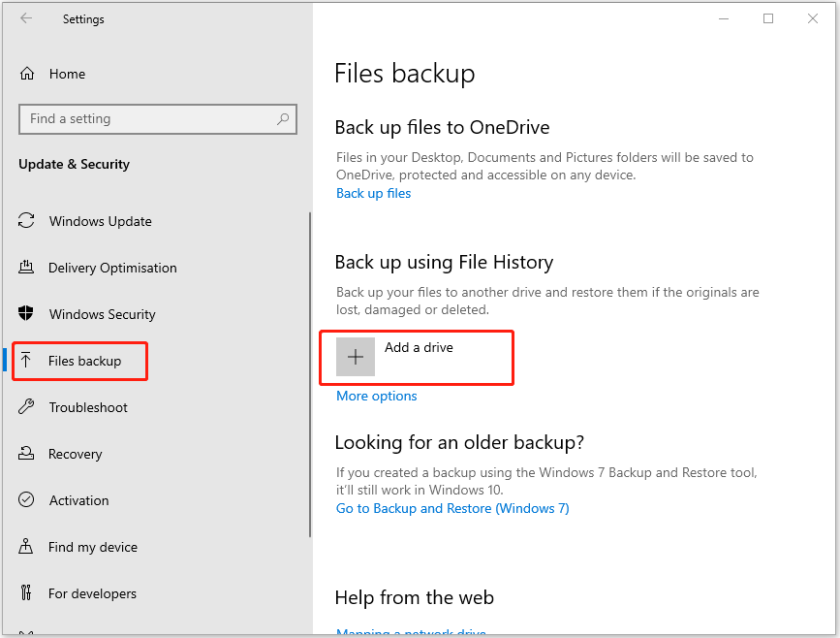The height and width of the screenshot is (638, 840).
Task: Click the Windows Update refresh arrows icon
Action: tap(26, 221)
